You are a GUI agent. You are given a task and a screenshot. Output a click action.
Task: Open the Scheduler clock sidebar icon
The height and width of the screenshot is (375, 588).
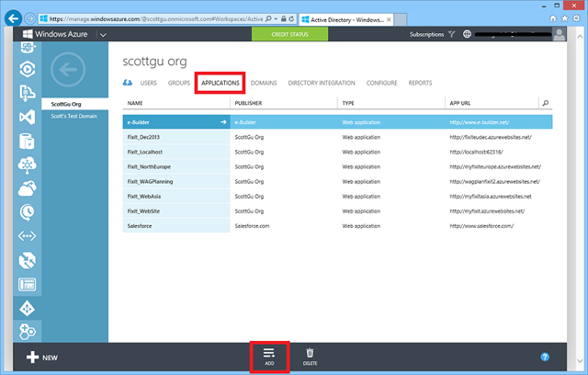pyautogui.click(x=27, y=212)
